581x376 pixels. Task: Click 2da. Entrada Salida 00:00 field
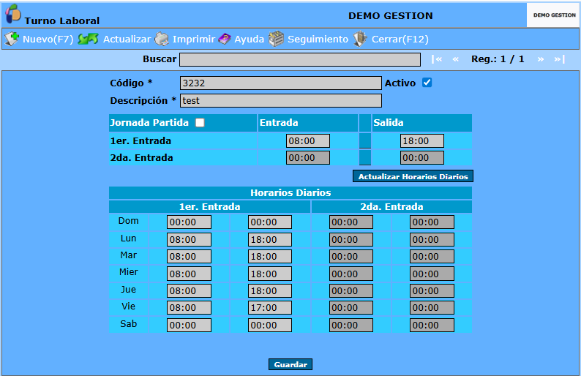(422, 158)
